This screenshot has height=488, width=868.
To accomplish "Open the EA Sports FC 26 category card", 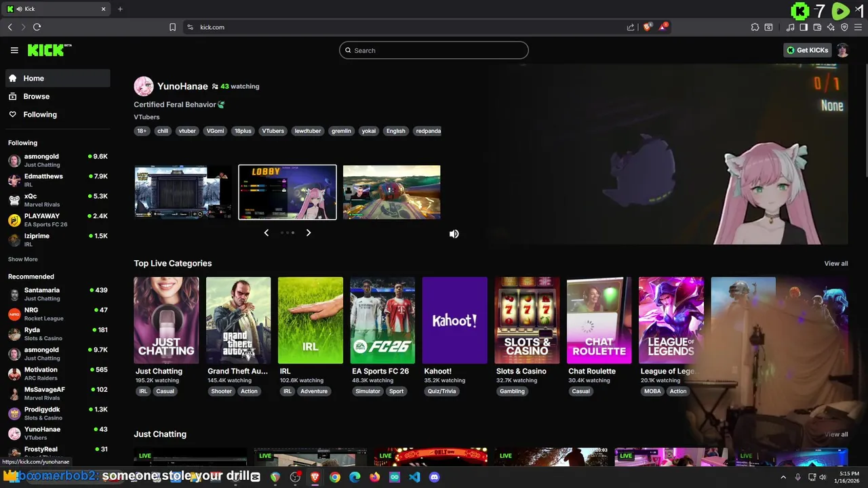I will pos(382,320).
